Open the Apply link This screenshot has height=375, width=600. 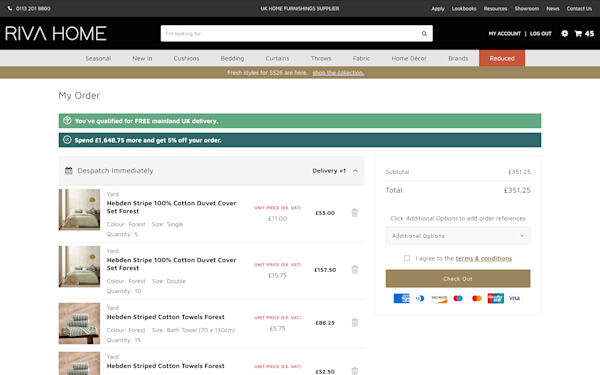coord(438,8)
